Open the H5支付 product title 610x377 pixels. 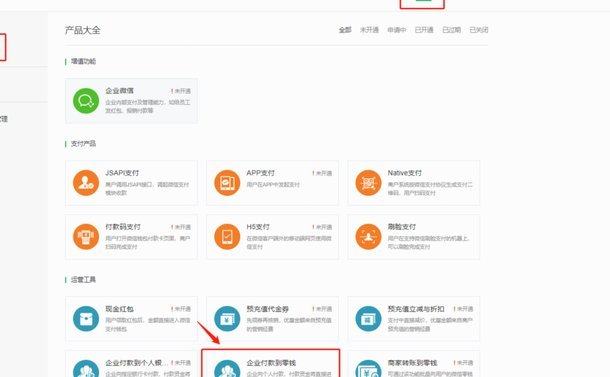click(258, 226)
